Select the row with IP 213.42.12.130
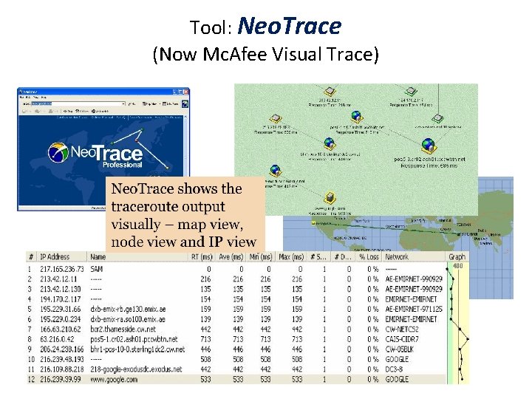Screen dimensions: 532x399 click(236, 289)
